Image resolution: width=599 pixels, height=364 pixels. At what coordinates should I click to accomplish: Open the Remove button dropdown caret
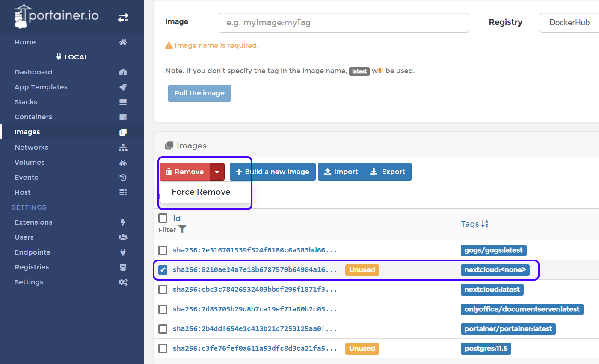coord(217,172)
